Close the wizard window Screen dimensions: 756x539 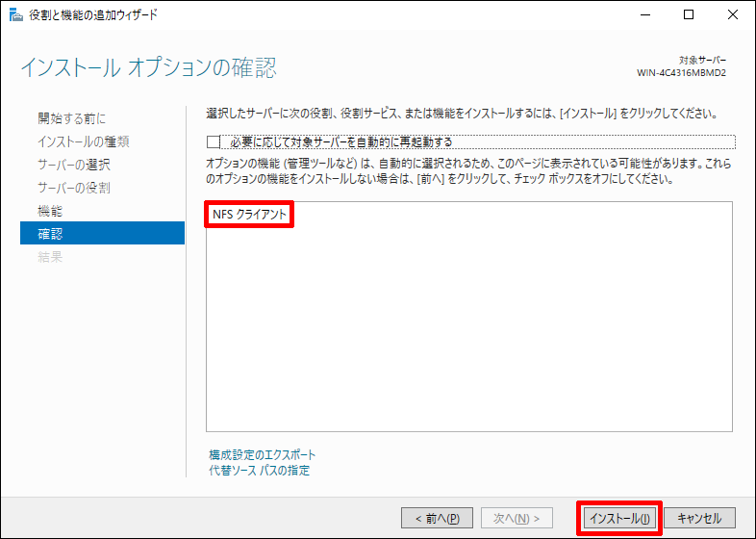732,15
